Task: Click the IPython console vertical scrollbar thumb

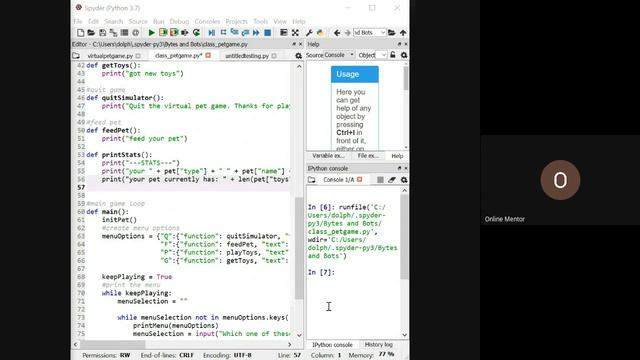Action: (x=404, y=237)
